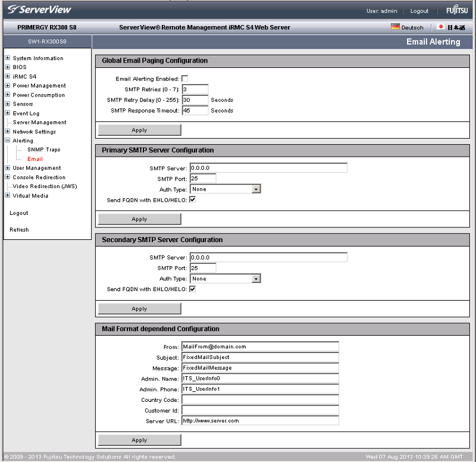This screenshot has width=476, height=462.
Task: Expand the Sensors node
Action: tap(8, 104)
